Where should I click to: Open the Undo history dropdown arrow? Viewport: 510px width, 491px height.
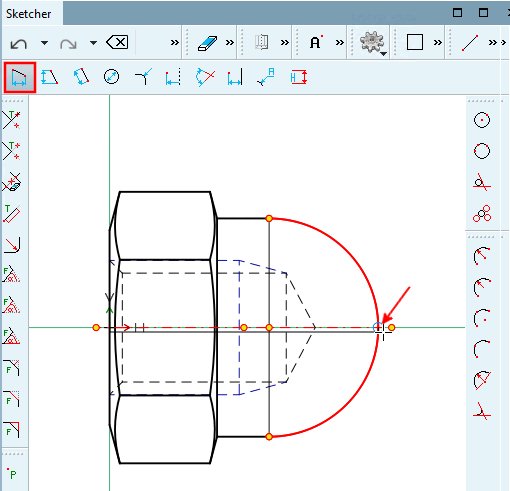click(x=45, y=43)
